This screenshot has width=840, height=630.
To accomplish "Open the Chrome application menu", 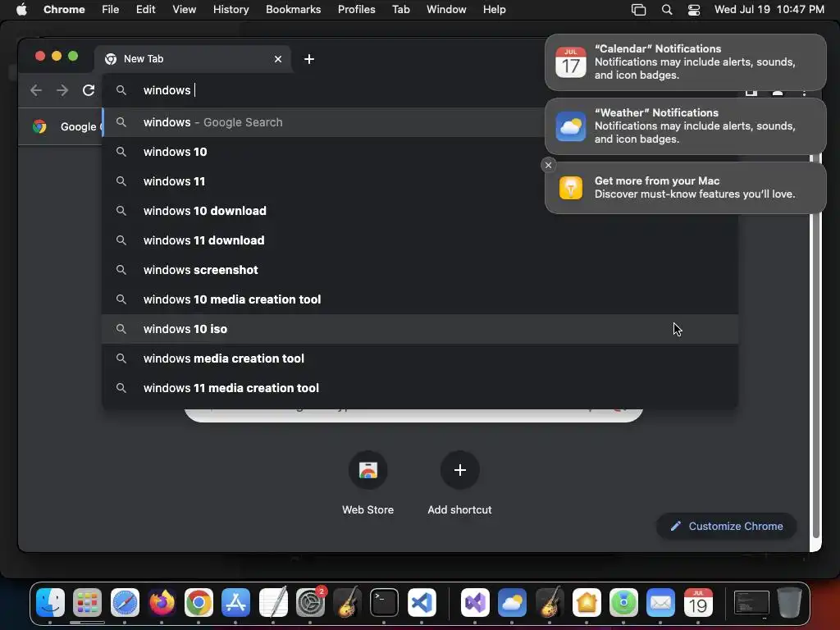I will click(x=64, y=10).
